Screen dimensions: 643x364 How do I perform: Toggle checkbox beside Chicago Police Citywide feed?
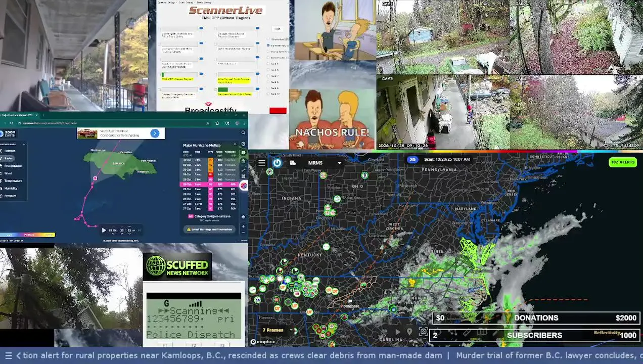215,29
